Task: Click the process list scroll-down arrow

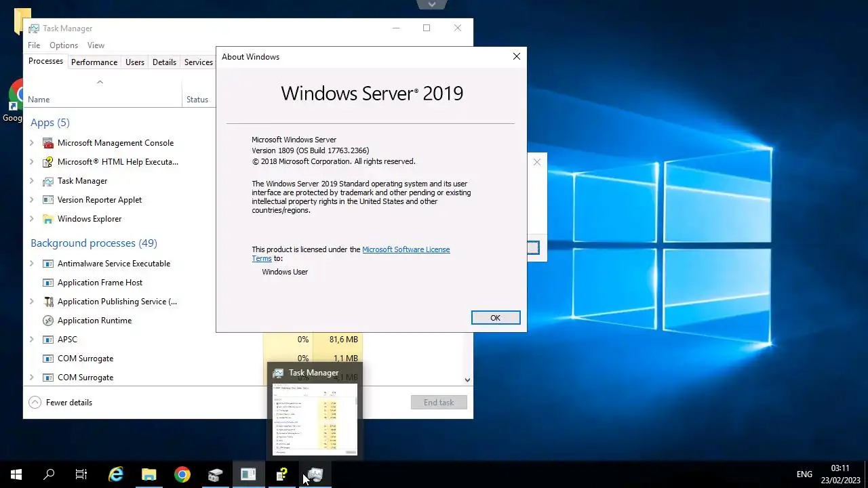Action: (467, 380)
